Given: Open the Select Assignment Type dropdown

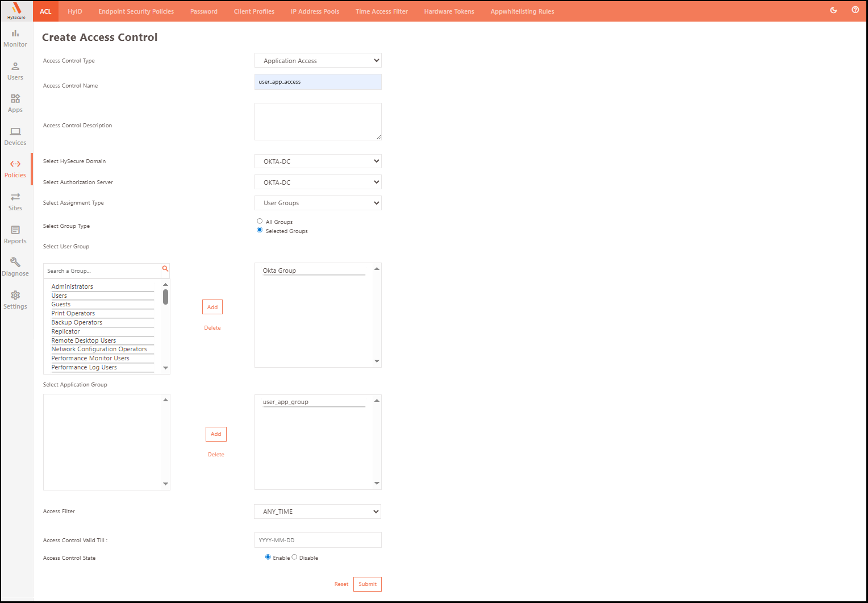Looking at the screenshot, I should (318, 203).
